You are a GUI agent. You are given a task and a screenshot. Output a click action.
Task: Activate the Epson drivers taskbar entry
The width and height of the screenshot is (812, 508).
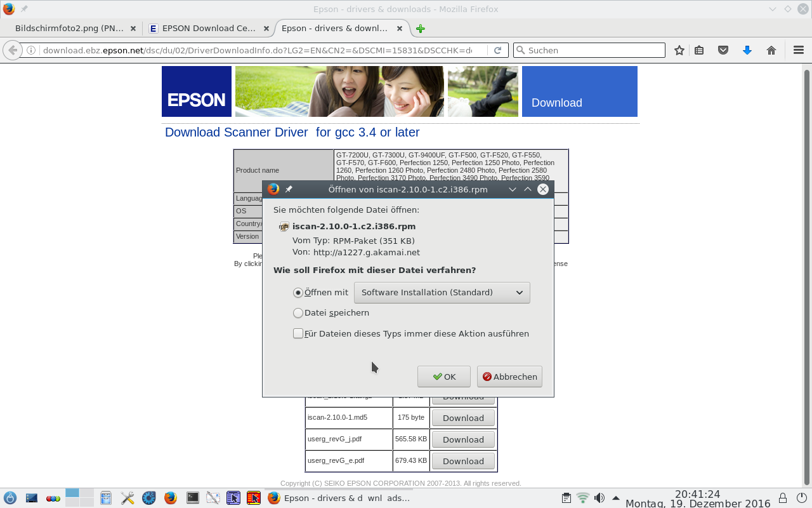(339, 498)
